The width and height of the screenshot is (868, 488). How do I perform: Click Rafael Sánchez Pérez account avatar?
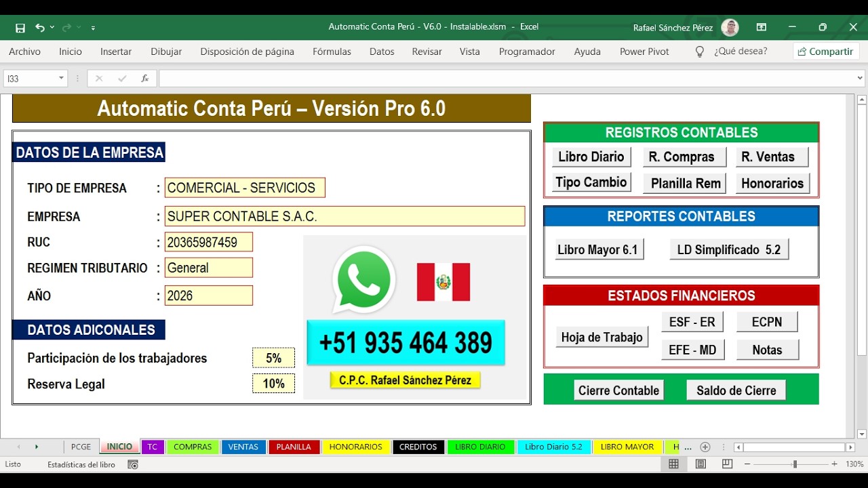pyautogui.click(x=730, y=28)
